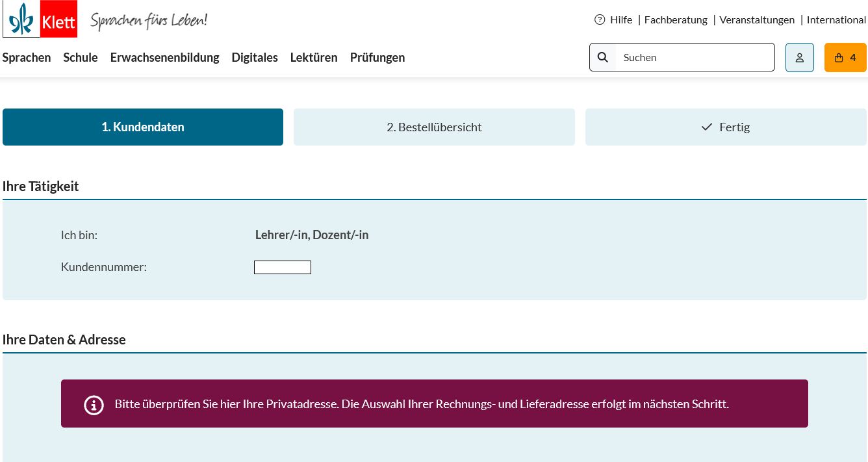Switch to the 2. Bestellübersicht step
Viewport: 868px width, 462px height.
coord(434,127)
